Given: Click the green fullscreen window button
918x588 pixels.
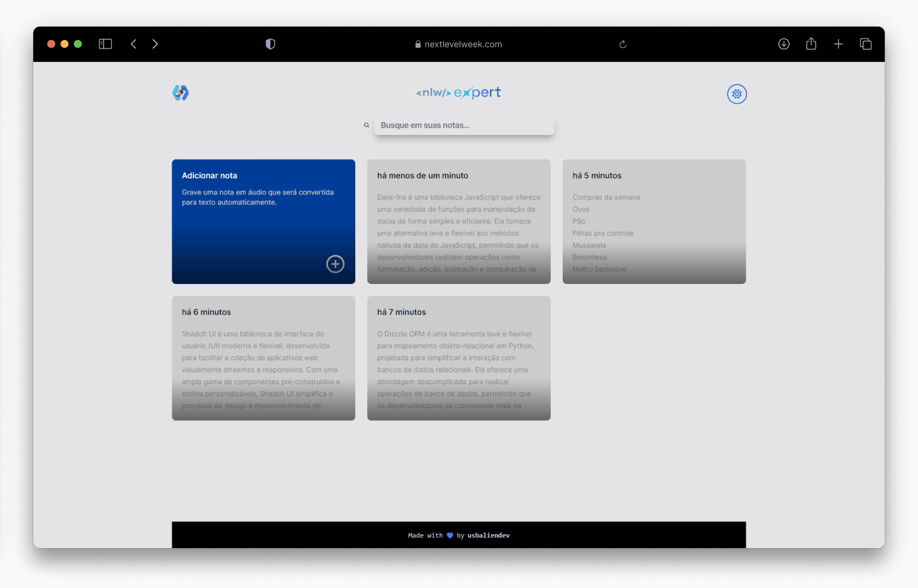Looking at the screenshot, I should [78, 44].
